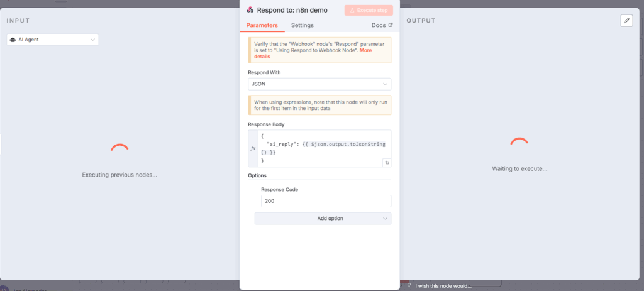Click the expressions first-item notice box
The height and width of the screenshot is (291, 644).
[x=319, y=105]
